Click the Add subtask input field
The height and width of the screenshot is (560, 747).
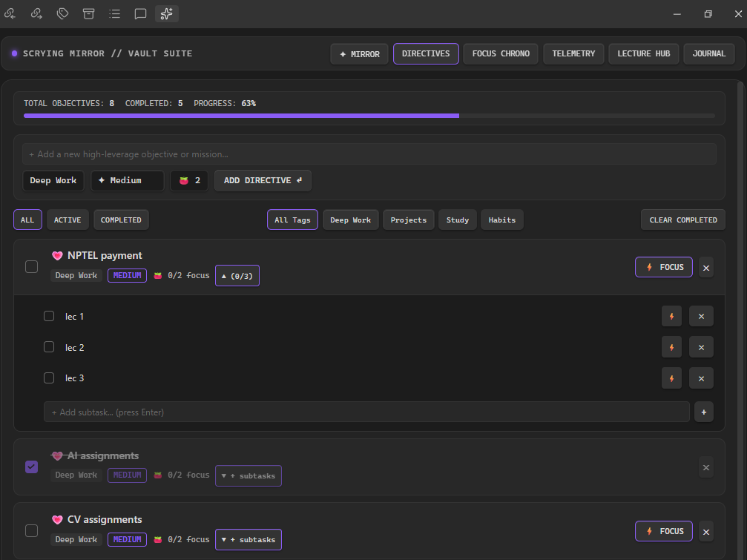pos(367,412)
